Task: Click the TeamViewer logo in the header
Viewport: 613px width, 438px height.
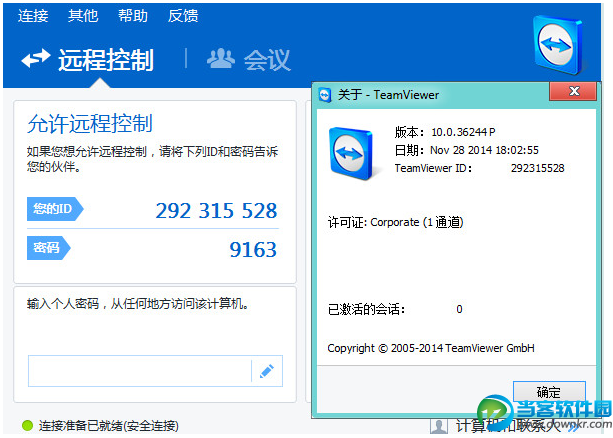Action: (558, 45)
